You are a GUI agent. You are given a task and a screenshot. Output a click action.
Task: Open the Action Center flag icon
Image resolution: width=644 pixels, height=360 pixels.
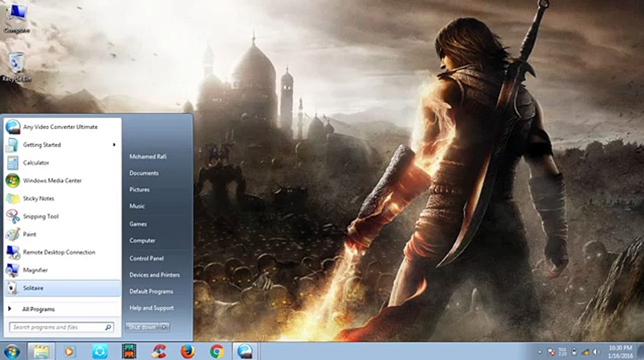(x=552, y=352)
